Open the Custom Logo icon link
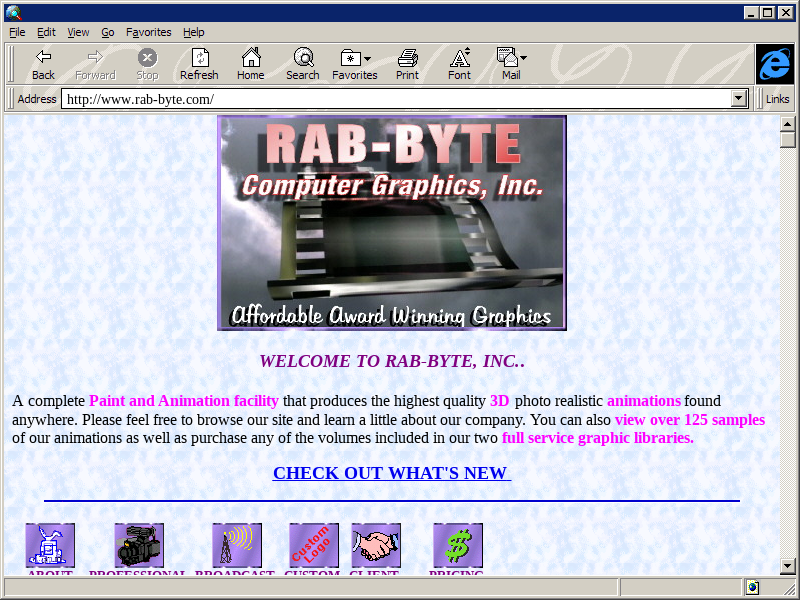The width and height of the screenshot is (800, 600). click(313, 545)
